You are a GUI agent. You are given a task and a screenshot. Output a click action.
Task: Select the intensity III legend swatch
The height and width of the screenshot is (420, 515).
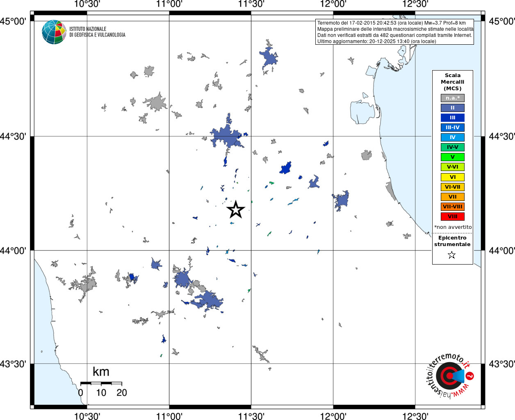tap(453, 118)
